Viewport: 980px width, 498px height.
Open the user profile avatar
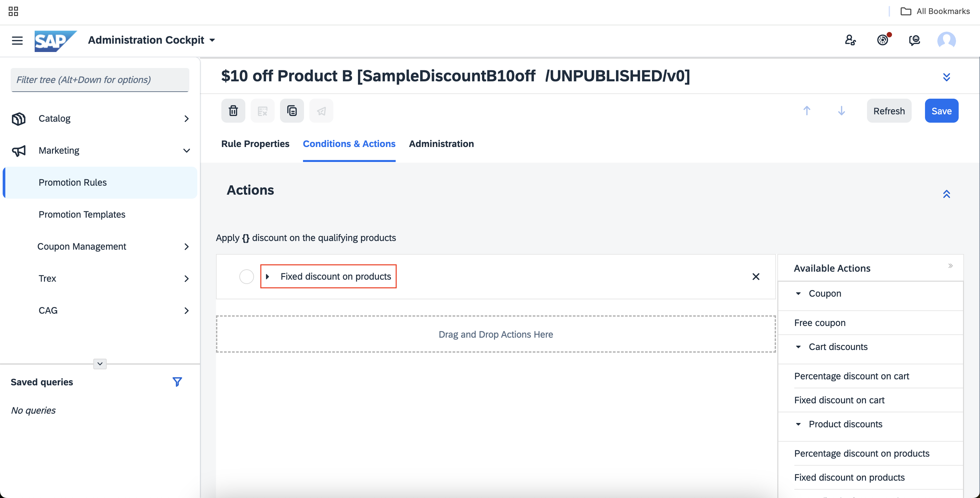pos(946,40)
